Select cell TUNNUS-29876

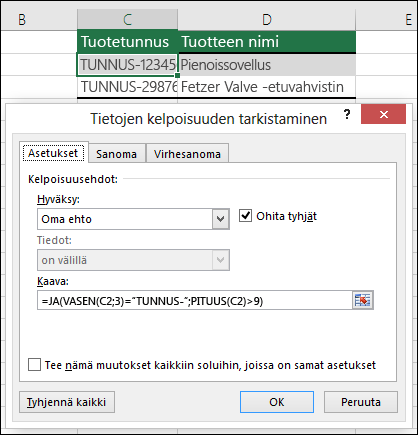pyautogui.click(x=127, y=87)
